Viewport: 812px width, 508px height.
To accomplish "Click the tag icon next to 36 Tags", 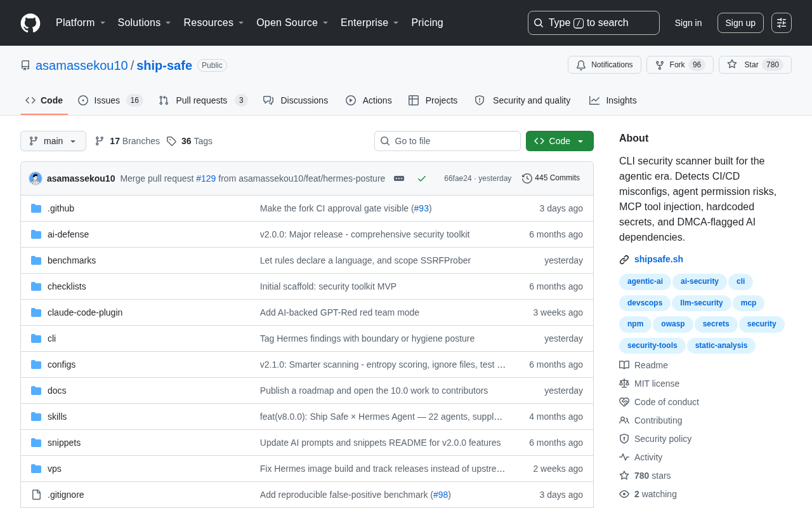I will [x=171, y=141].
